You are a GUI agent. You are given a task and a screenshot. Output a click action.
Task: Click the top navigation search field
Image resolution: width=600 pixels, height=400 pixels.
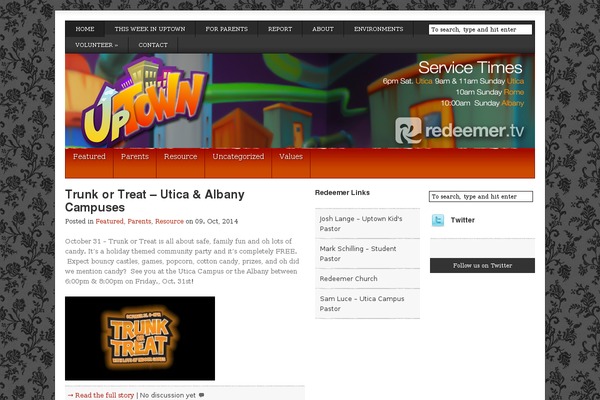(x=480, y=29)
